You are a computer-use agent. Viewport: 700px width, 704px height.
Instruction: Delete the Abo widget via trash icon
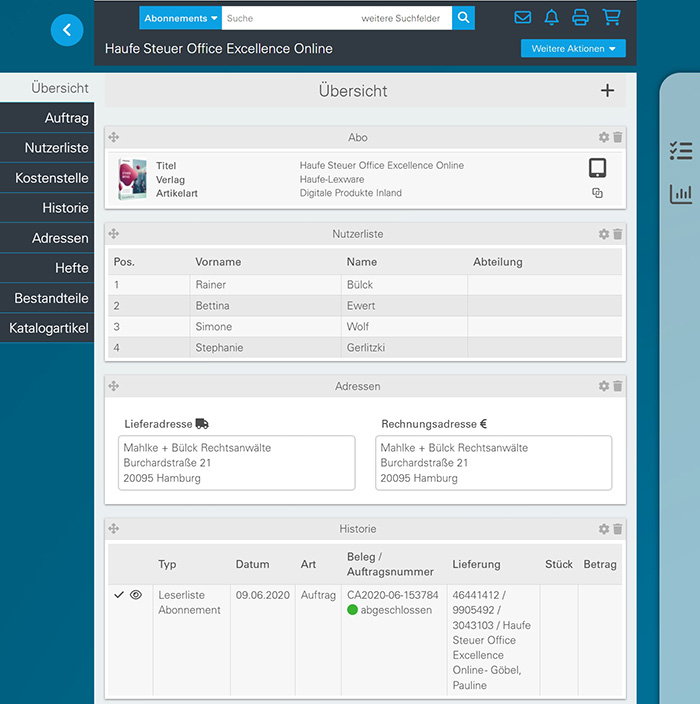[617, 138]
